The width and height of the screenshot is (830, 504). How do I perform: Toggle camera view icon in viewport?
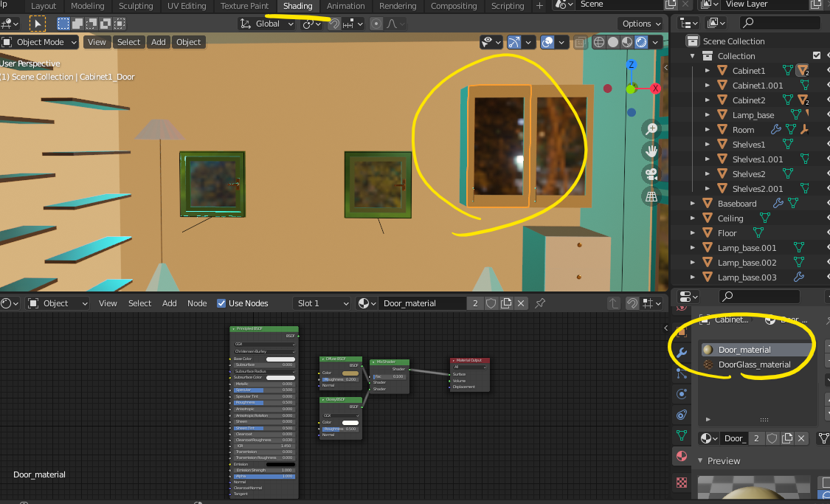(x=651, y=174)
